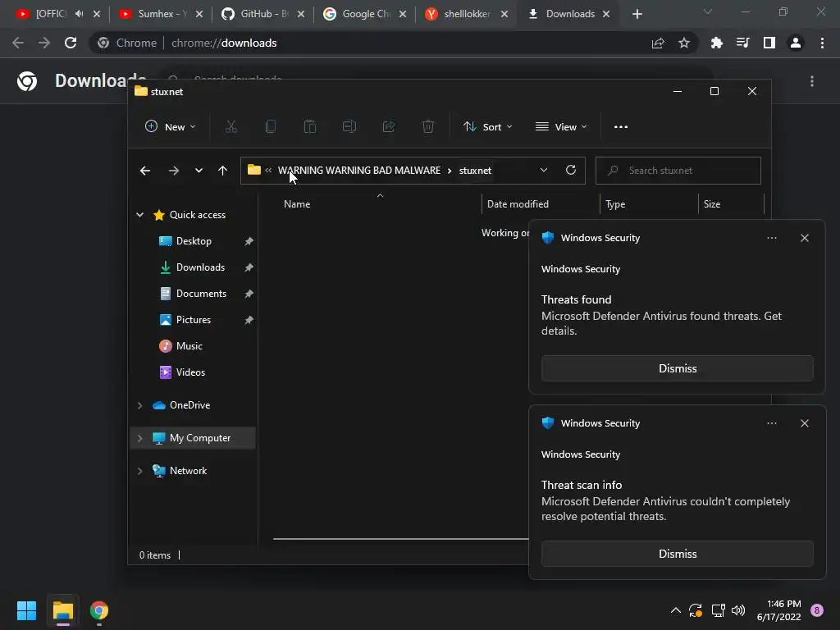
Task: Click the Chrome icon on the taskbar
Action: tap(99, 610)
